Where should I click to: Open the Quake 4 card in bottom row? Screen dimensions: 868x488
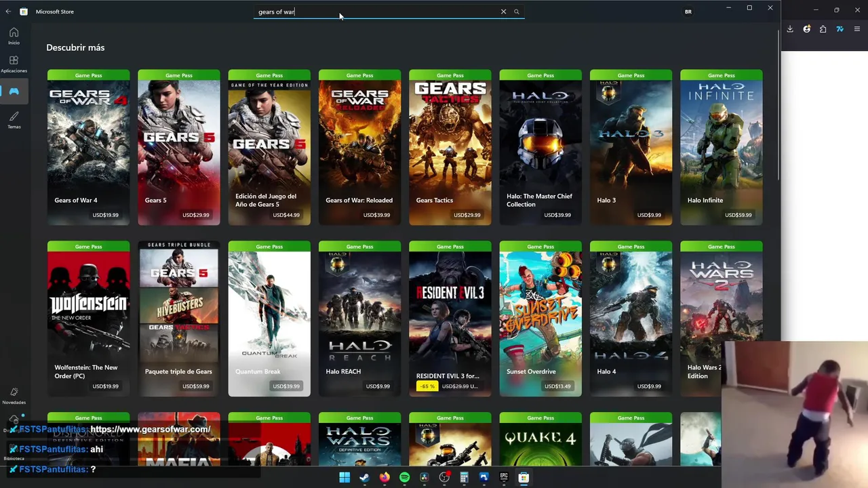(x=540, y=439)
